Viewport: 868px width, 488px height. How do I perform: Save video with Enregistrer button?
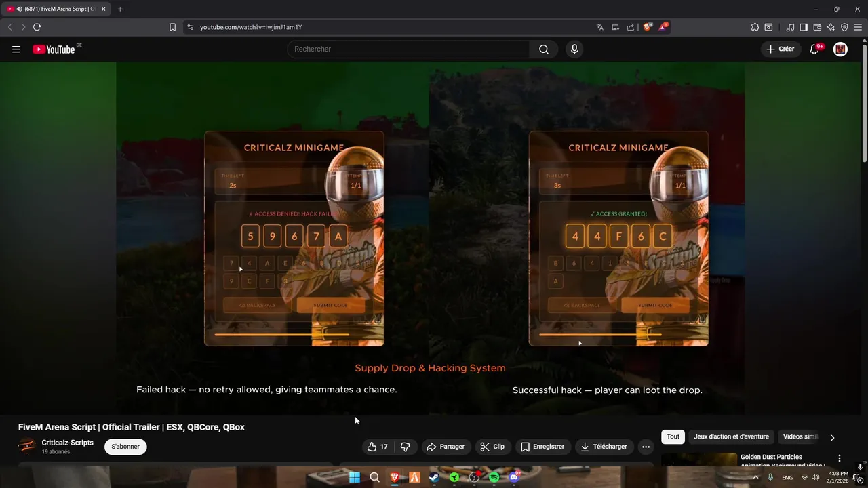click(542, 447)
